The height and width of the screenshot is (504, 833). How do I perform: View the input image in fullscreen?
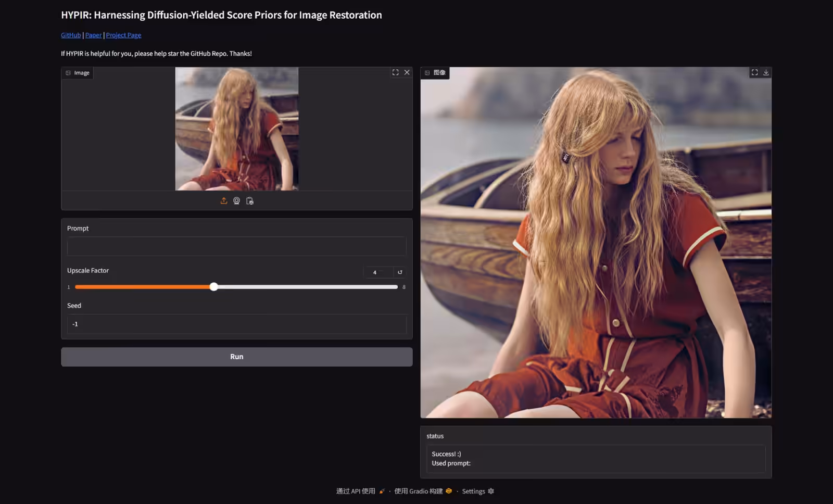[395, 72]
